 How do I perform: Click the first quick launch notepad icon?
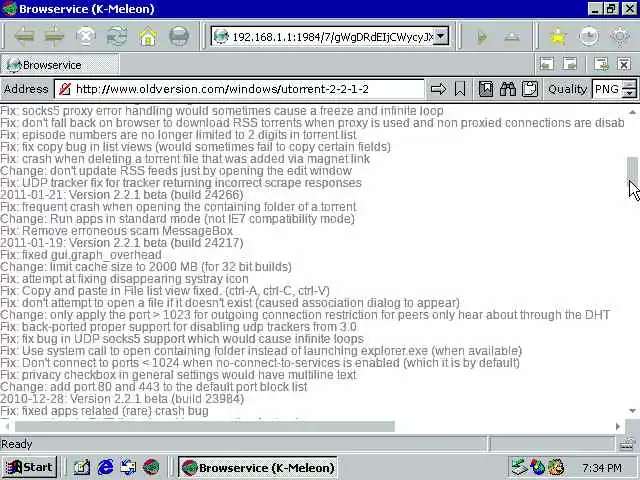point(82,467)
